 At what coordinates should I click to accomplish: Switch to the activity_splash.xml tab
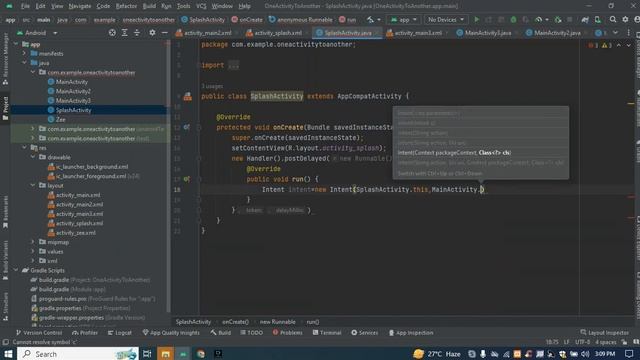278,33
